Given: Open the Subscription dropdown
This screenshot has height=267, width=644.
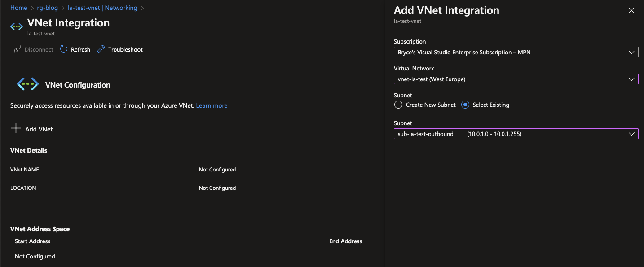Looking at the screenshot, I should (516, 52).
